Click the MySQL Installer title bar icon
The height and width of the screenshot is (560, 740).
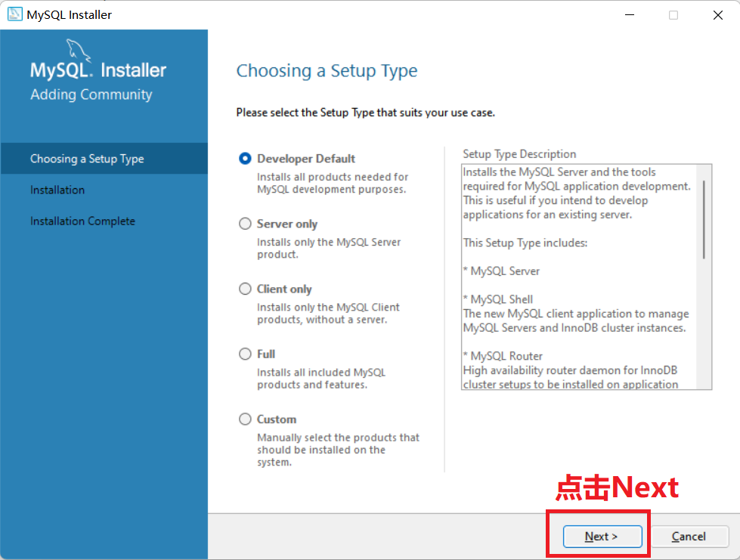point(14,14)
